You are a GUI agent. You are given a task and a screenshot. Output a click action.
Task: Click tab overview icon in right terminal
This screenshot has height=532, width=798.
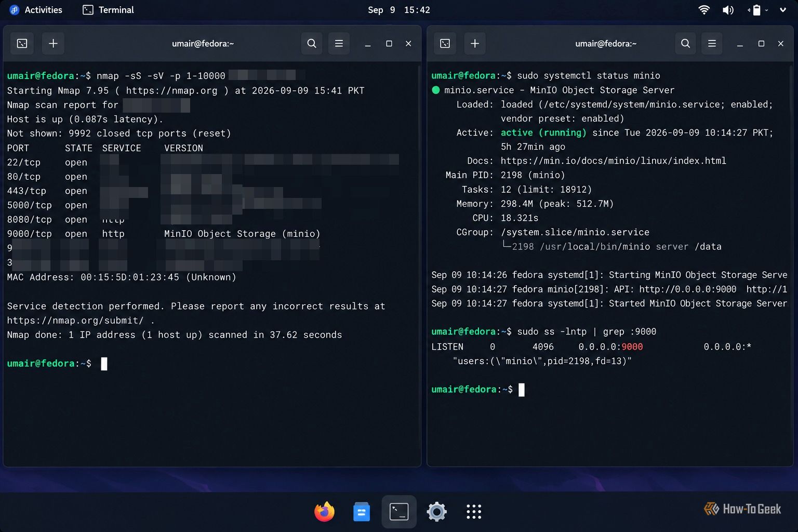[x=445, y=44]
